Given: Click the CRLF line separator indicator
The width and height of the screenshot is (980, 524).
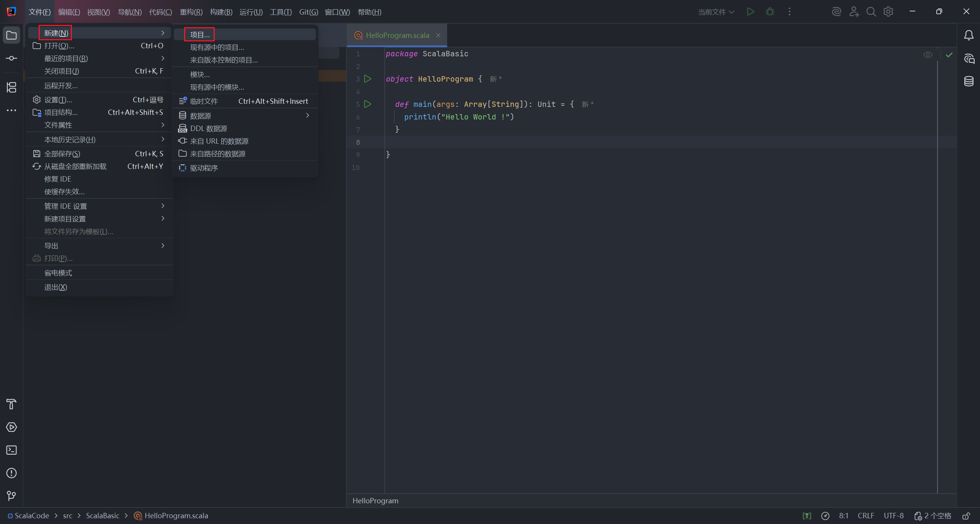Looking at the screenshot, I should coord(866,516).
